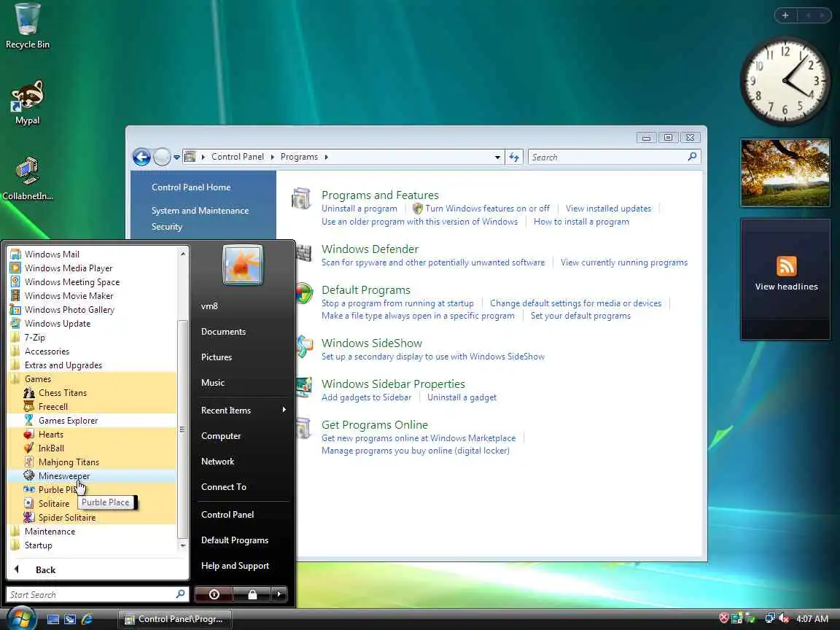The height and width of the screenshot is (630, 840).
Task: Open the CollabnetIn... desktop icon
Action: [x=27, y=179]
